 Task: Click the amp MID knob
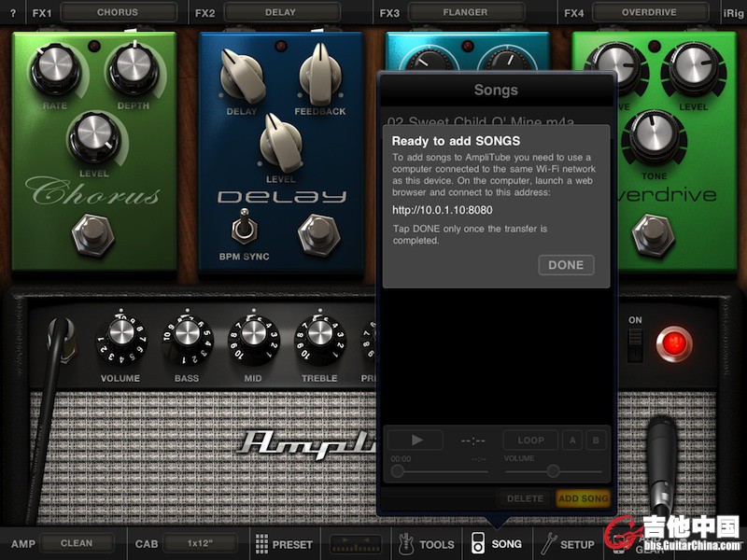point(253,339)
